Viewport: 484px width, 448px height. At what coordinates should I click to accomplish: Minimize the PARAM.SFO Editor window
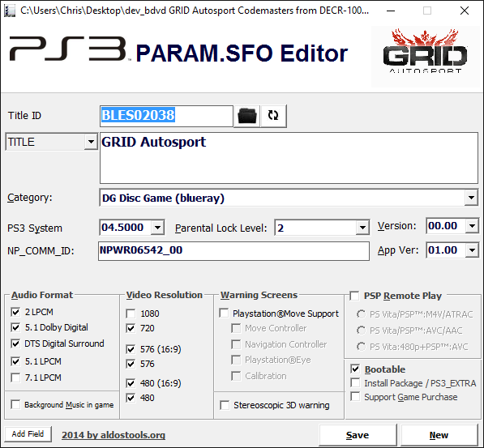tap(391, 11)
